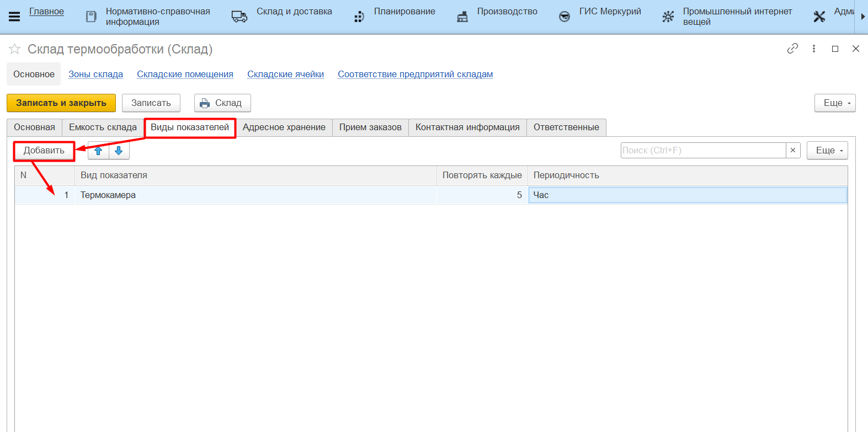
Task: Select the Час periodicity cell
Action: pyautogui.click(x=687, y=195)
